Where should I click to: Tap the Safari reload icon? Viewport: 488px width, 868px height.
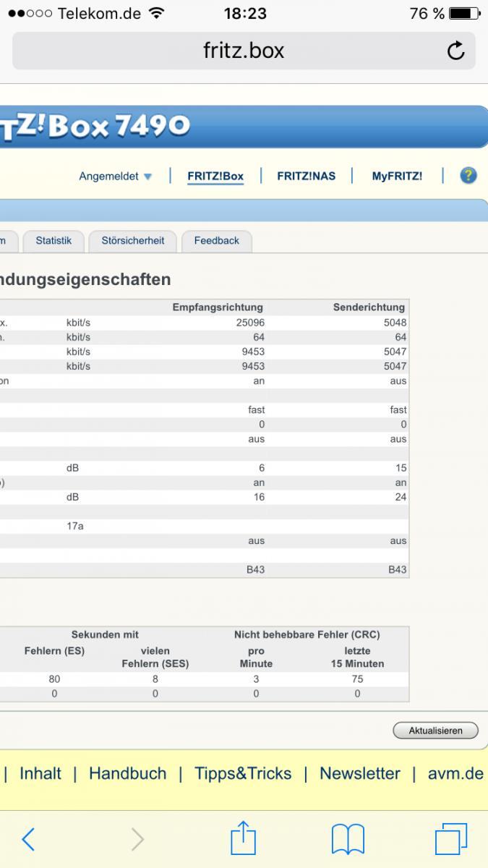pyautogui.click(x=455, y=51)
